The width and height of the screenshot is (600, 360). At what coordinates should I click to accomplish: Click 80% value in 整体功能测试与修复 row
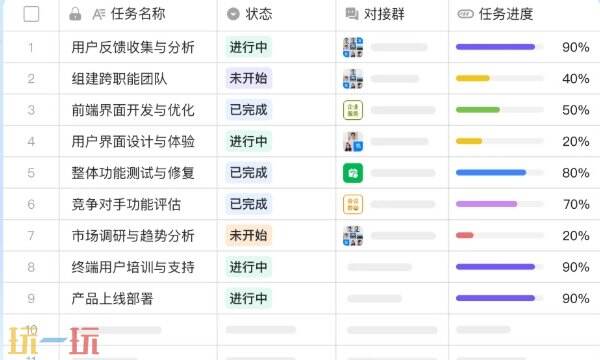(x=576, y=173)
